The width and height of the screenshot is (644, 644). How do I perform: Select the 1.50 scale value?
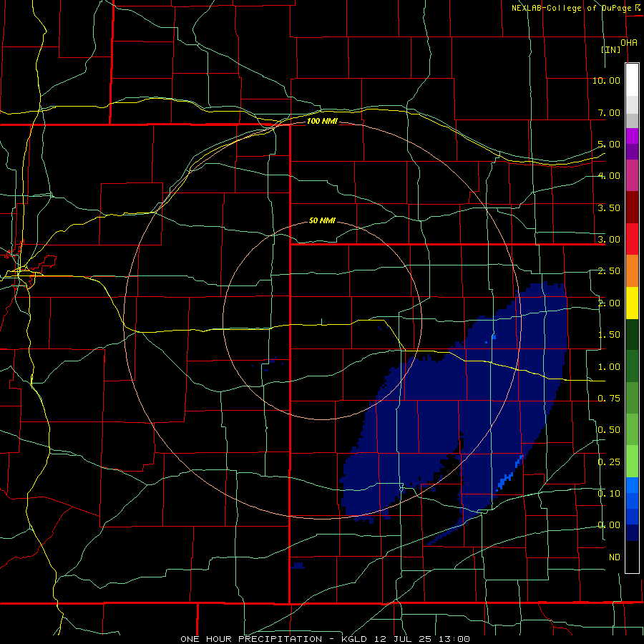(x=609, y=335)
